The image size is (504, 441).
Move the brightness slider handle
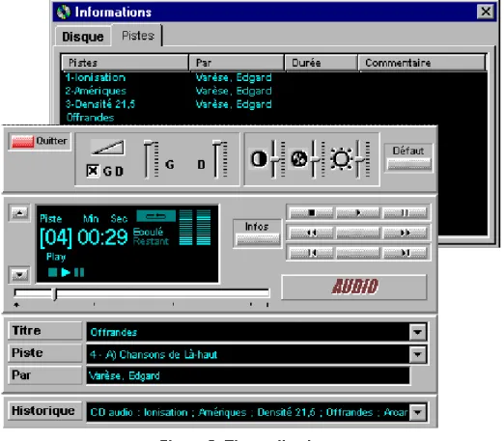click(359, 159)
